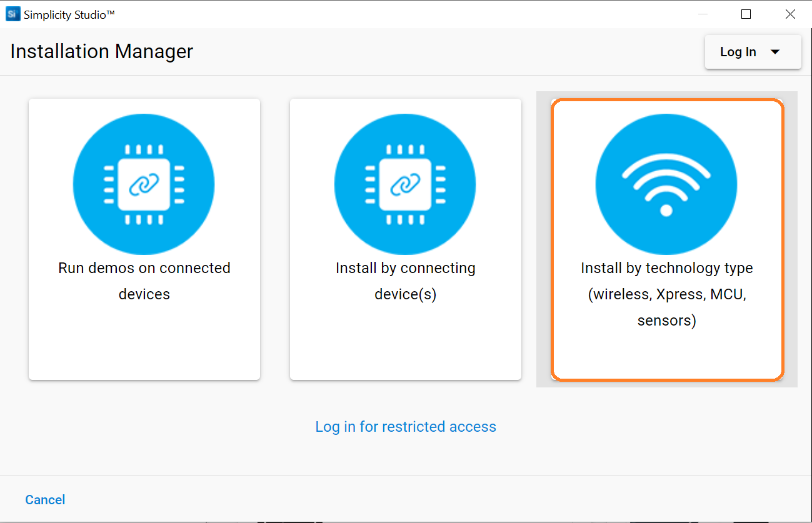Viewport: 812px width, 523px height.
Task: Select the blue circle icon above 'Run demos'
Action: click(x=144, y=184)
